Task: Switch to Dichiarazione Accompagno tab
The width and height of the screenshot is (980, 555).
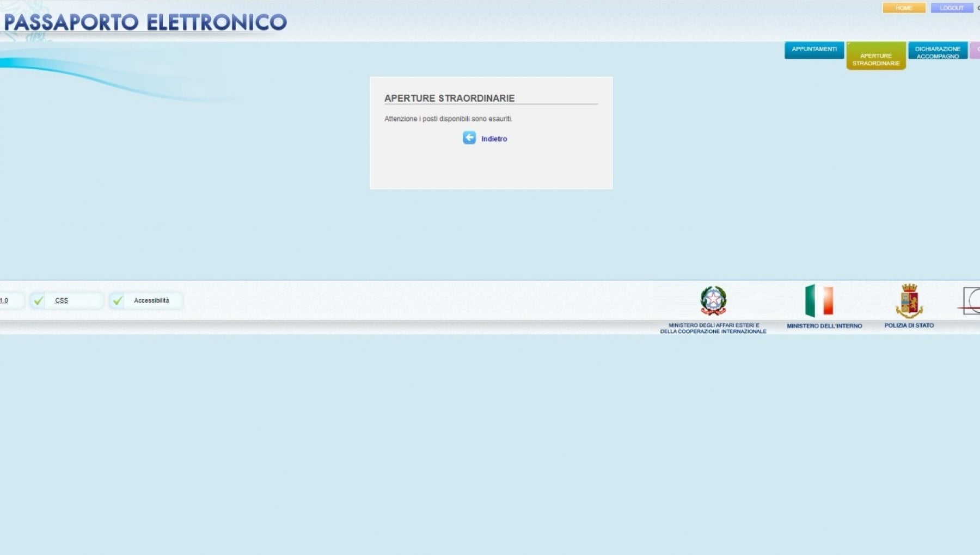Action: (937, 51)
